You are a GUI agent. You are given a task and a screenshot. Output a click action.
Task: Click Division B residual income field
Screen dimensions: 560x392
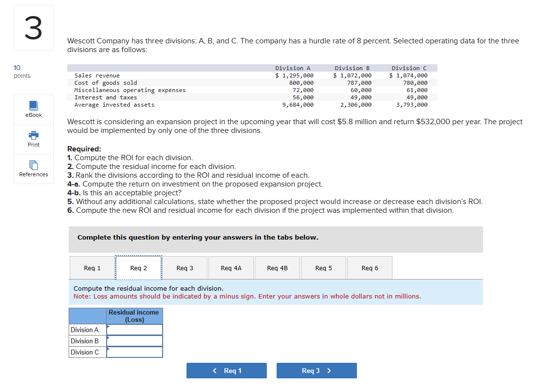134,341
